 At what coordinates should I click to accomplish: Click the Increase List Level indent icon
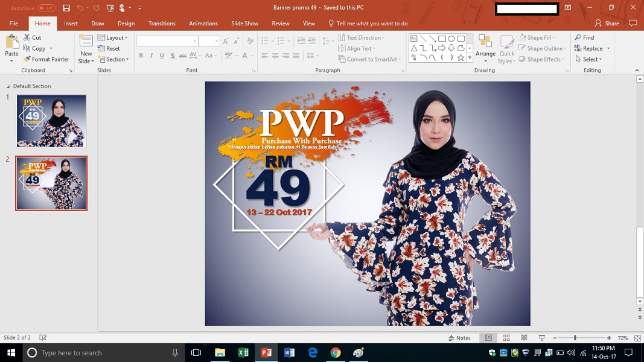311,41
